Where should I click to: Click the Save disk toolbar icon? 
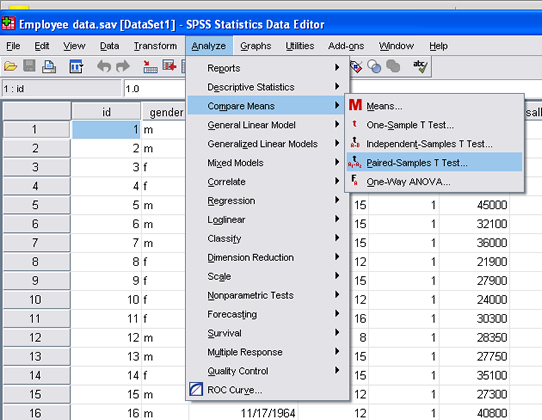[x=29, y=66]
